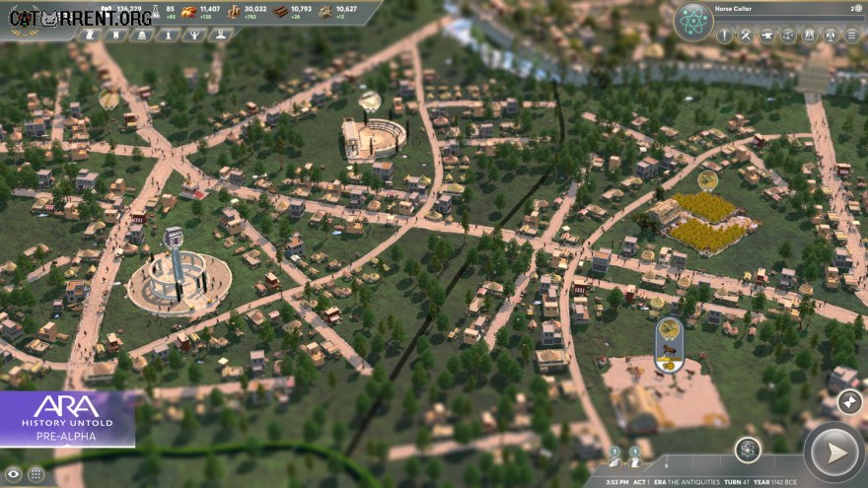Select the wheat farm marker icon
Image resolution: width=868 pixels, height=488 pixels.
(x=707, y=180)
